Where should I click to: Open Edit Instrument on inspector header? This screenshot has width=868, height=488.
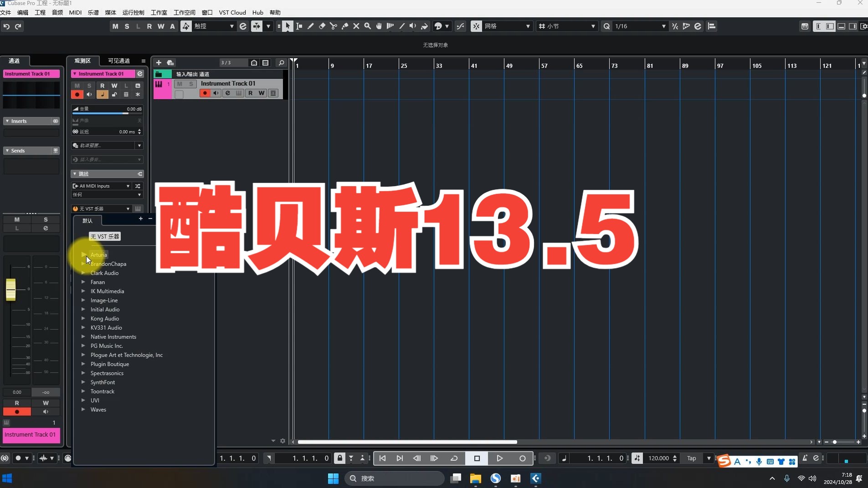click(140, 74)
